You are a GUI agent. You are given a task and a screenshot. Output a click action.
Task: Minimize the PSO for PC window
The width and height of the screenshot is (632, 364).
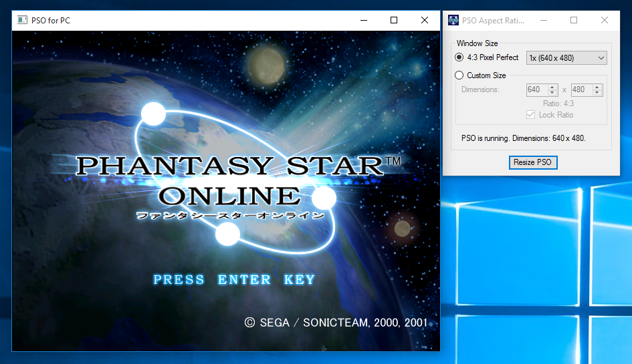(364, 20)
